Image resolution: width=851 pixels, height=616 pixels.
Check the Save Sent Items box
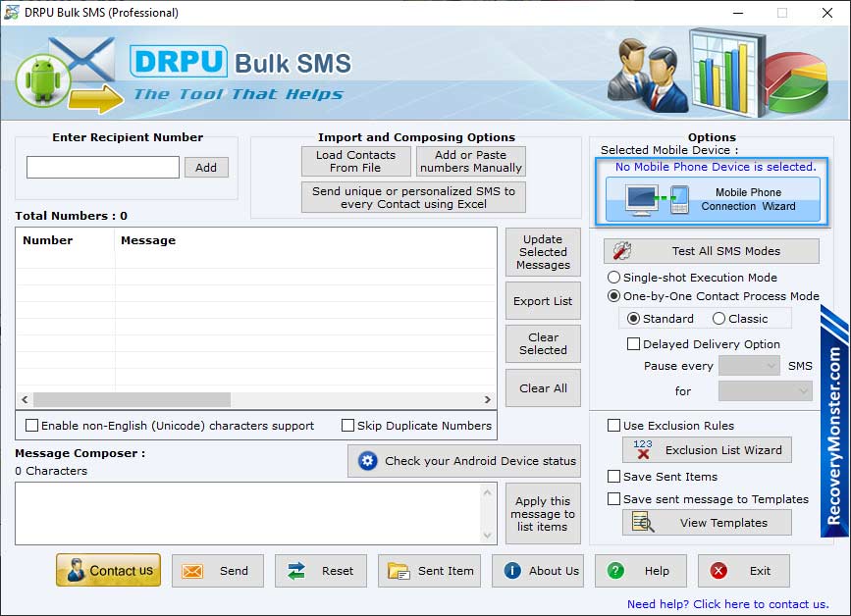pyautogui.click(x=613, y=476)
